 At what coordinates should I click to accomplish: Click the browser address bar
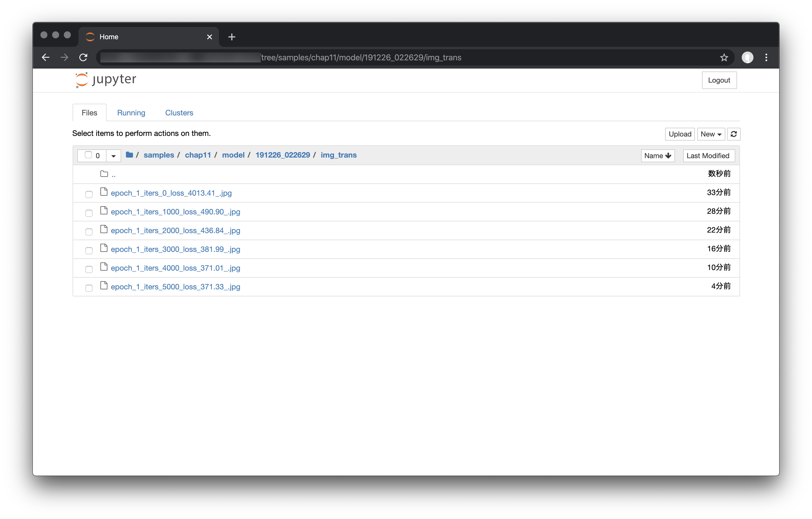click(x=405, y=58)
